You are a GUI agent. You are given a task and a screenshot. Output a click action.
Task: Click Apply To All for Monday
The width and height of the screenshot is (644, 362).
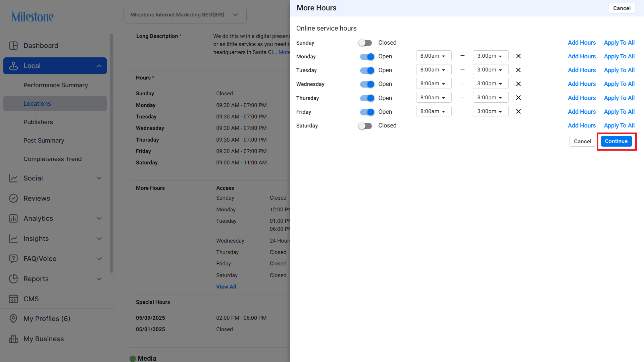619,56
